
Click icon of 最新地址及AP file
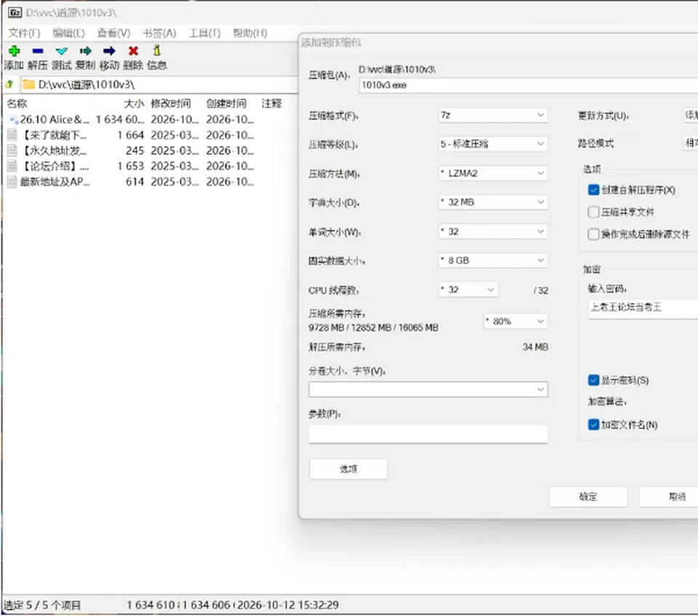12,182
